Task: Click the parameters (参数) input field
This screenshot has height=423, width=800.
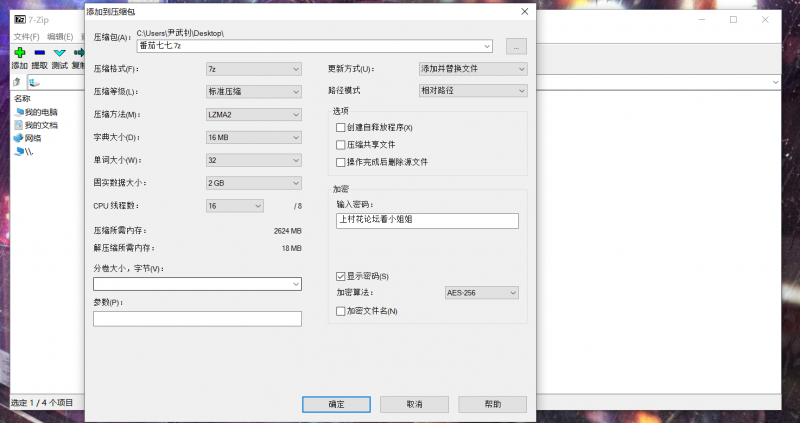Action: [197, 319]
